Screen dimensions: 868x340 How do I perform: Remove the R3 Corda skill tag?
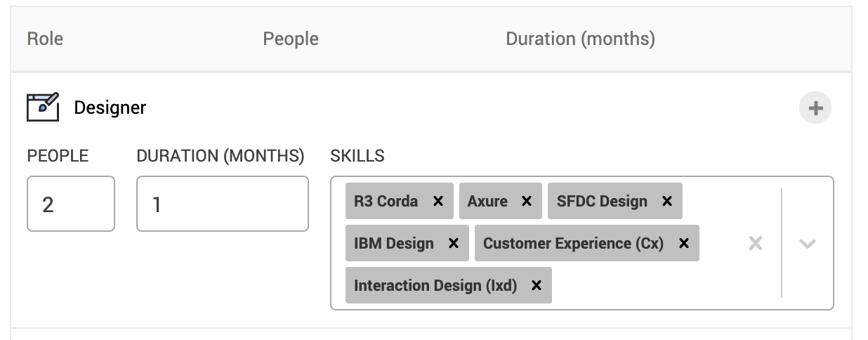[438, 202]
